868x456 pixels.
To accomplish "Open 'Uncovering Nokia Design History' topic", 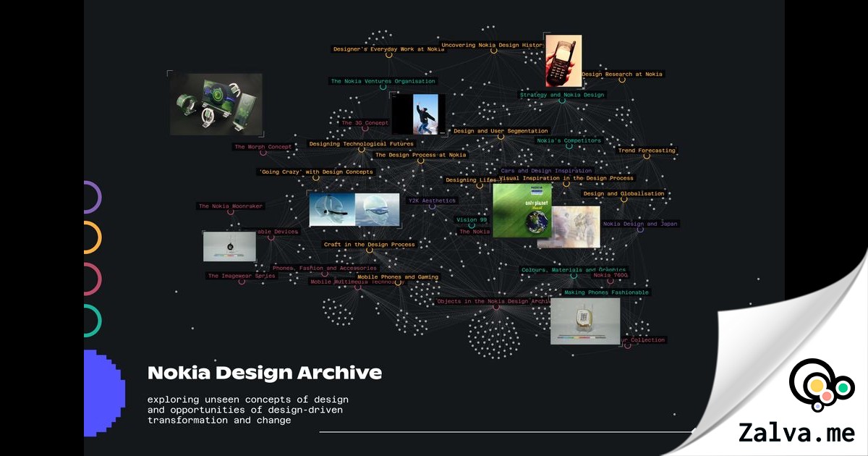I will click(492, 45).
